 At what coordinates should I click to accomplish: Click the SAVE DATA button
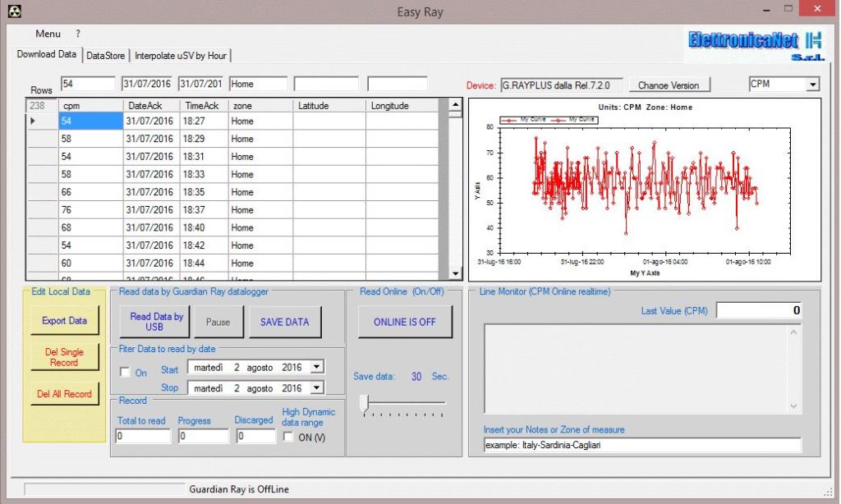click(285, 322)
